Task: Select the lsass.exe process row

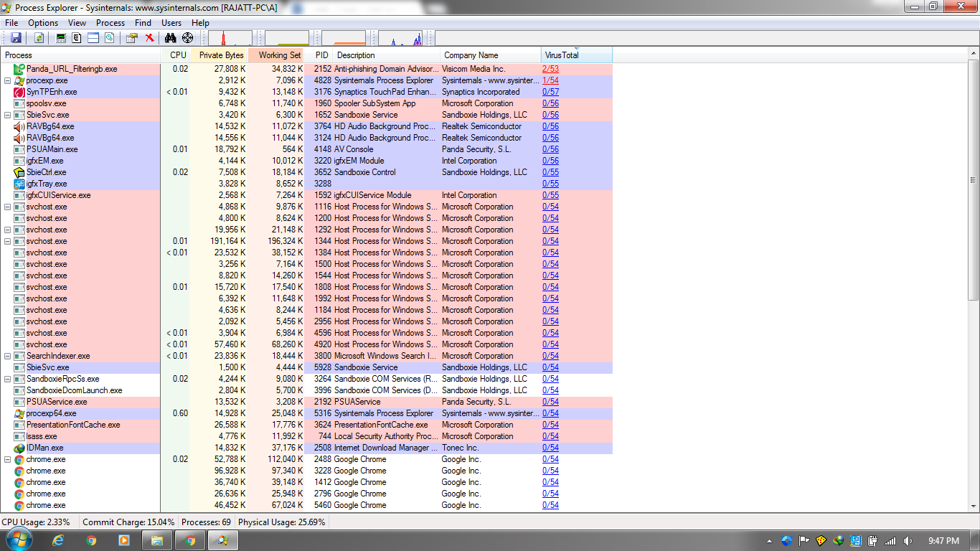Action: [308, 436]
